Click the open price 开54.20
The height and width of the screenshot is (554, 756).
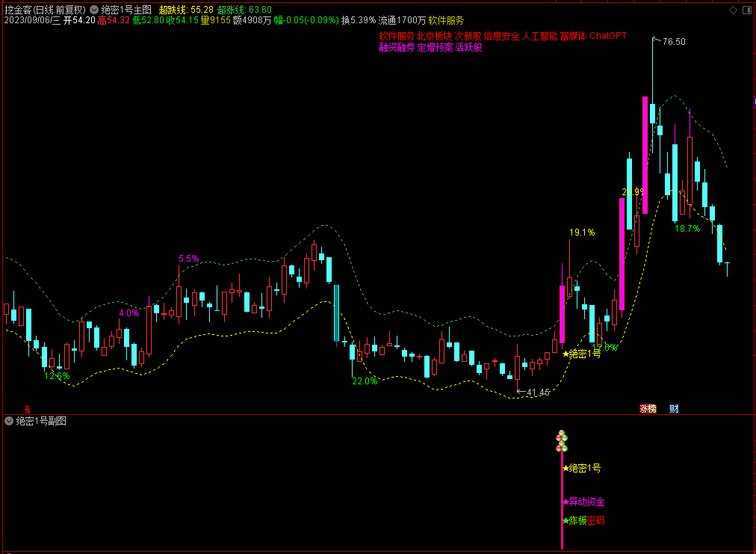point(79,21)
